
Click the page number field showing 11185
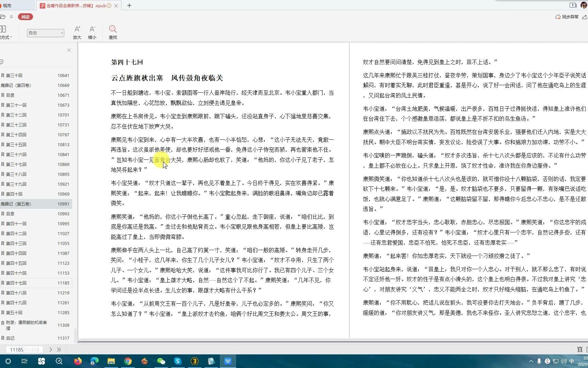(24, 350)
